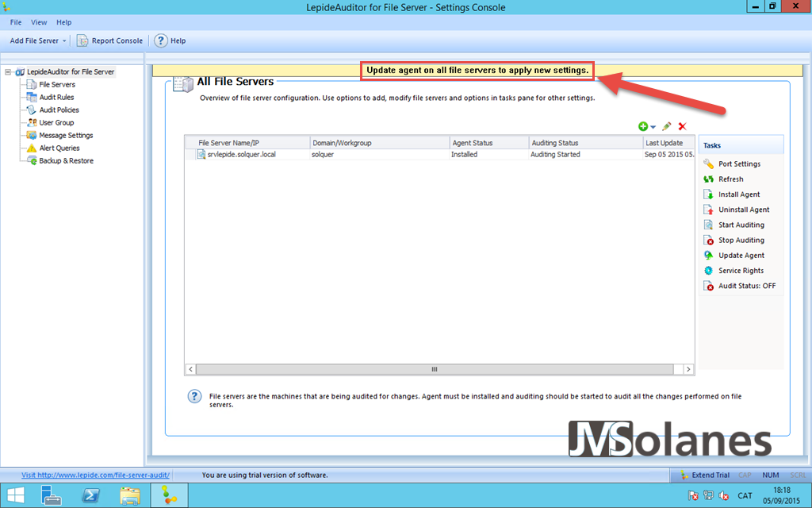Click the info question mark icon below the list
The image size is (812, 508).
tap(194, 397)
